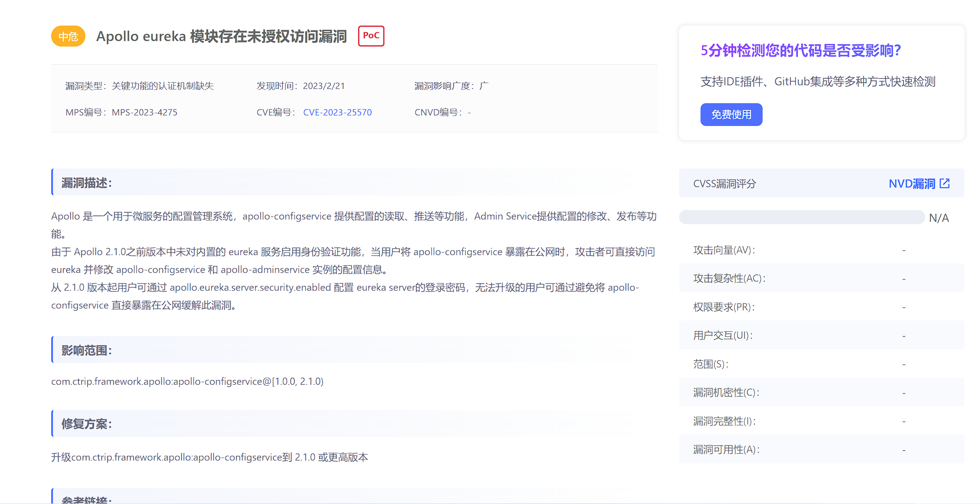
Task: Click the 用户交互(UI) row
Action: [x=822, y=336]
